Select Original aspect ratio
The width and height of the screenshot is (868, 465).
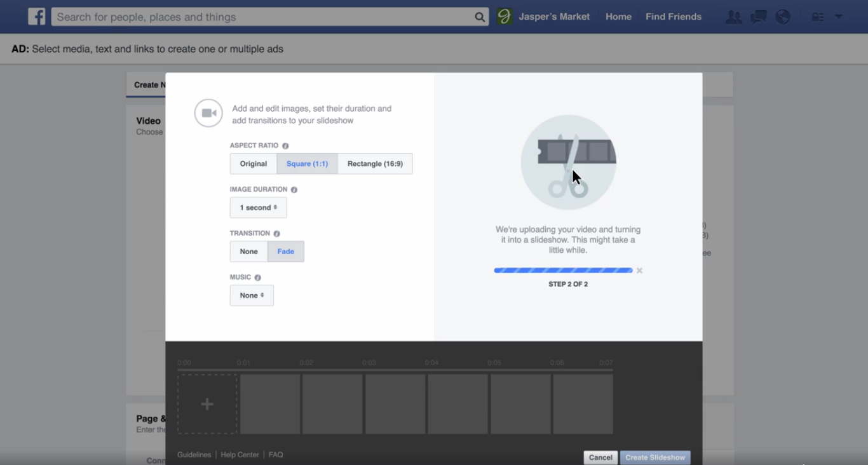254,164
